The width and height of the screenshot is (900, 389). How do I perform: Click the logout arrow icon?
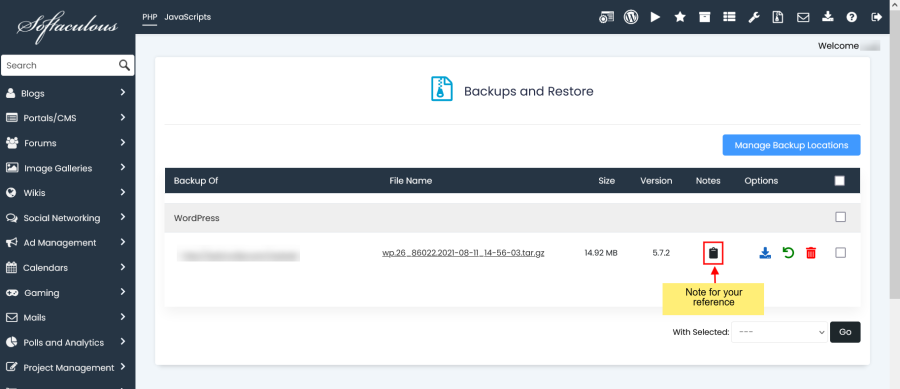(876, 17)
